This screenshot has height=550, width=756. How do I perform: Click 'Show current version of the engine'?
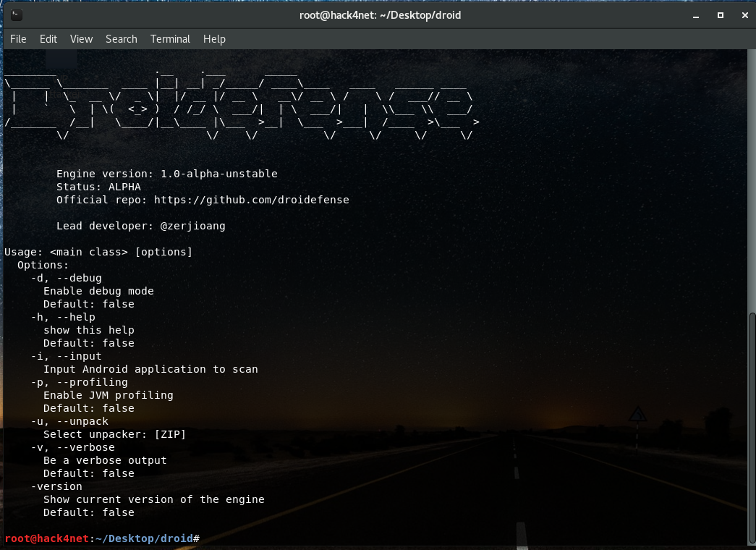click(x=154, y=499)
